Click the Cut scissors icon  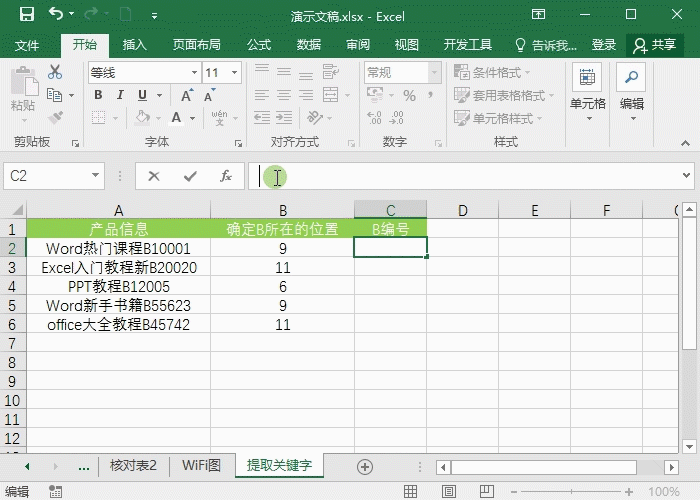tap(55, 71)
